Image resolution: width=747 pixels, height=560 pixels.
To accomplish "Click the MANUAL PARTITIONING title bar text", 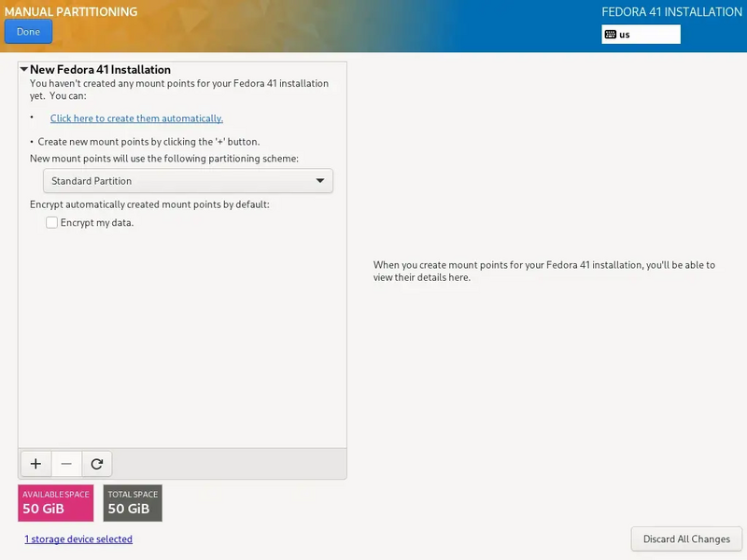I will (x=71, y=12).
